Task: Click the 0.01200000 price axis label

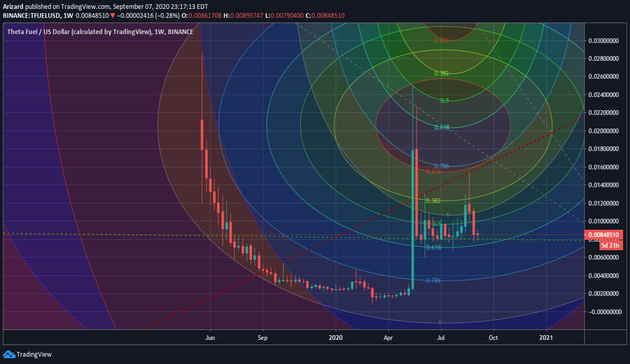Action: pyautogui.click(x=603, y=203)
